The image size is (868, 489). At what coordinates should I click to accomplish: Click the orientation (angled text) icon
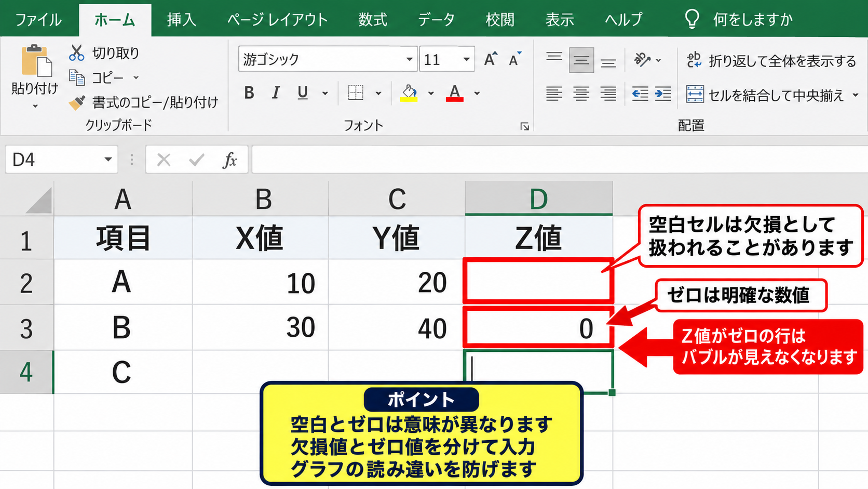[x=642, y=60]
